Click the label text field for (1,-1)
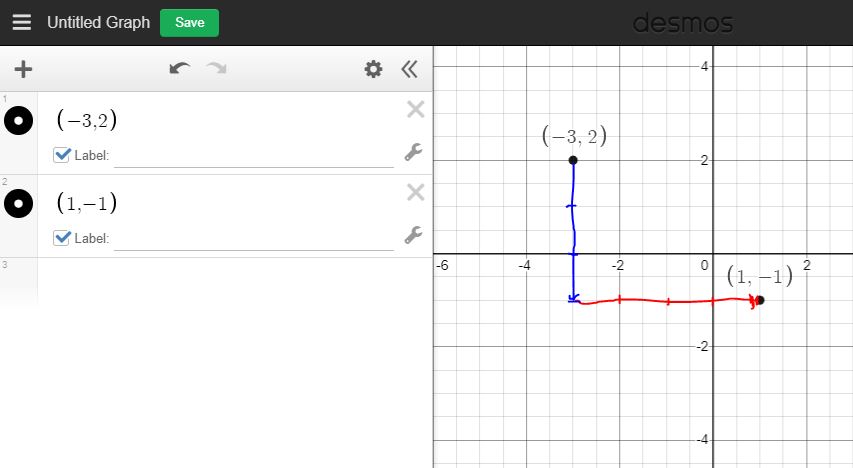The height and width of the screenshot is (468, 853). [253, 238]
